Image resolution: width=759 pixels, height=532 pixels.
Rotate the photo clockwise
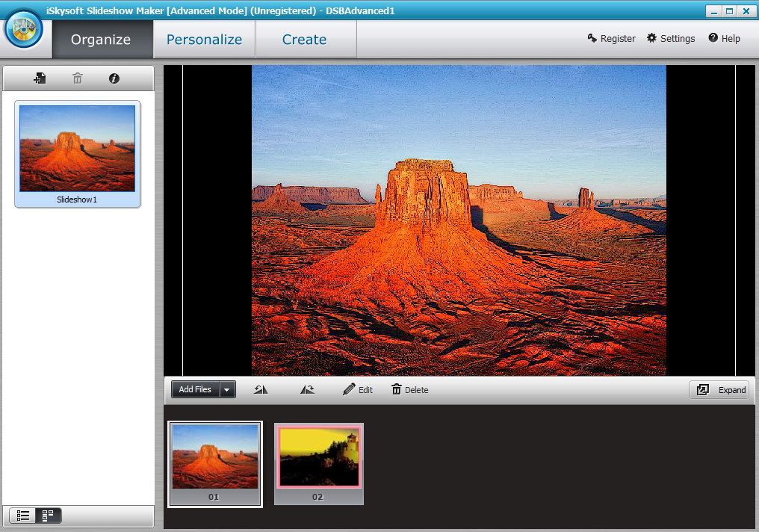click(306, 389)
